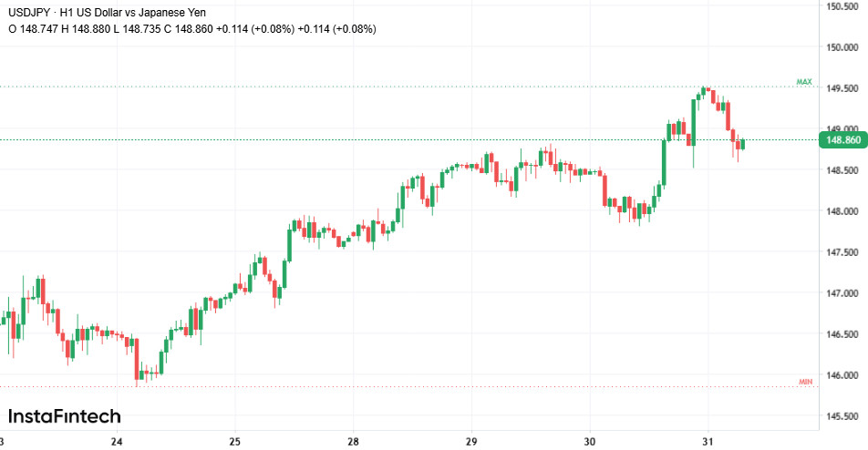Select date 31 on the time axis
Image resolution: width=868 pixels, height=450 pixels.
tap(708, 442)
